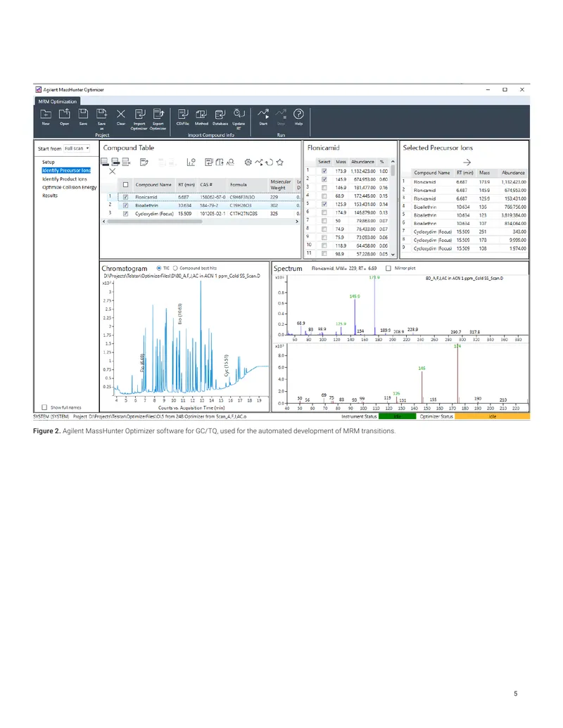Sort by Abundance column in Flonicamid table
The width and height of the screenshot is (563, 728).
pos(363,162)
